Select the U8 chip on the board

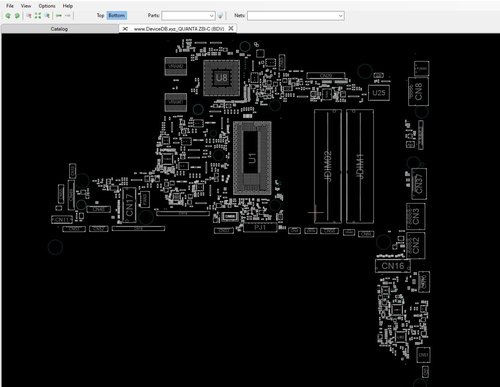(x=221, y=78)
